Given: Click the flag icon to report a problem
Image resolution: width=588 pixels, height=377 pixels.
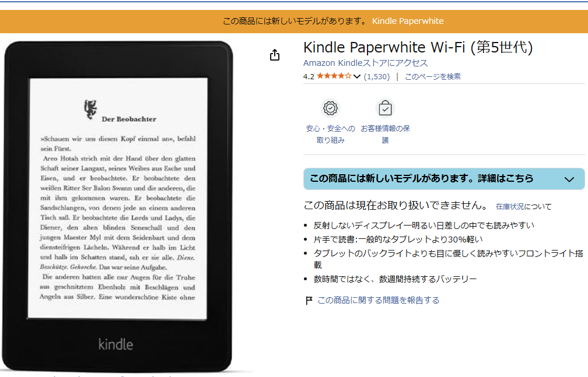Looking at the screenshot, I should pos(309,300).
